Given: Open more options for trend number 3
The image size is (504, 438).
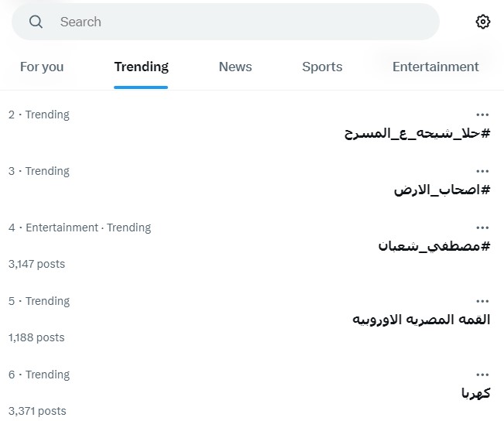Looking at the screenshot, I should click(x=482, y=171).
